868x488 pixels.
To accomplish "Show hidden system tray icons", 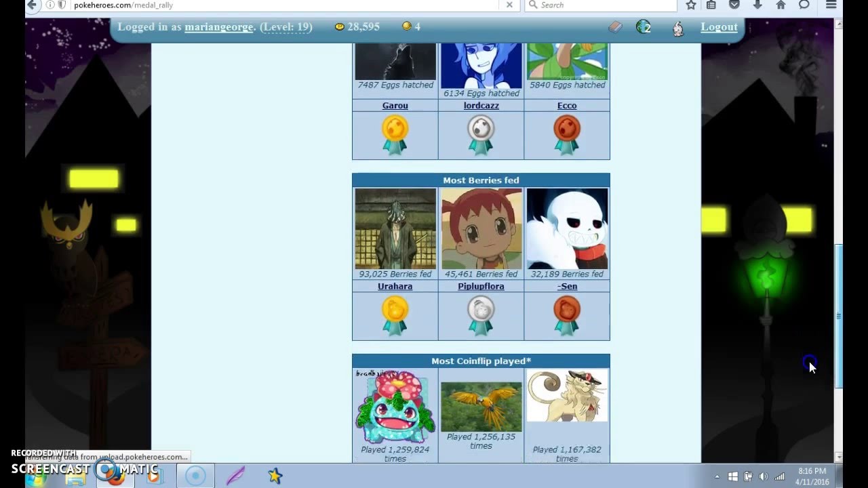I will pos(717,476).
